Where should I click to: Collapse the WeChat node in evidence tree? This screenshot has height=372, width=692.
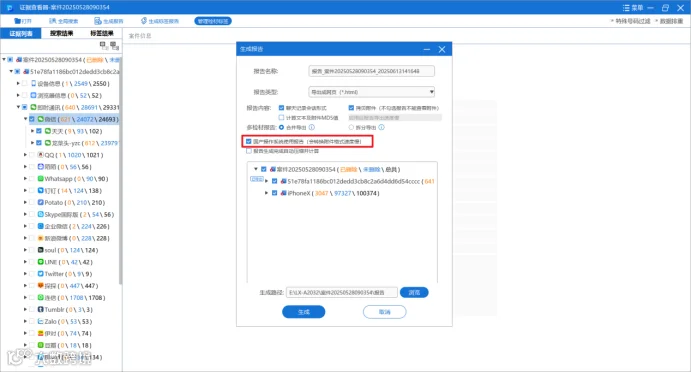click(x=25, y=119)
